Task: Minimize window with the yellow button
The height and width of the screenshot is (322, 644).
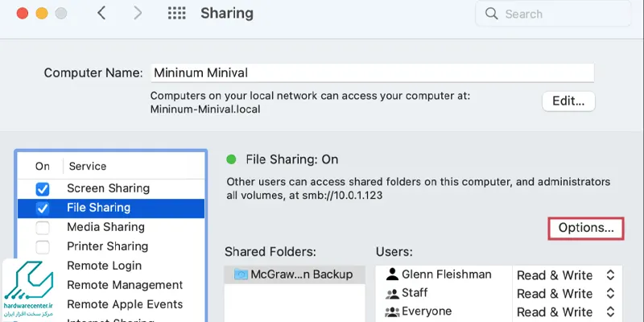Action: (x=42, y=13)
